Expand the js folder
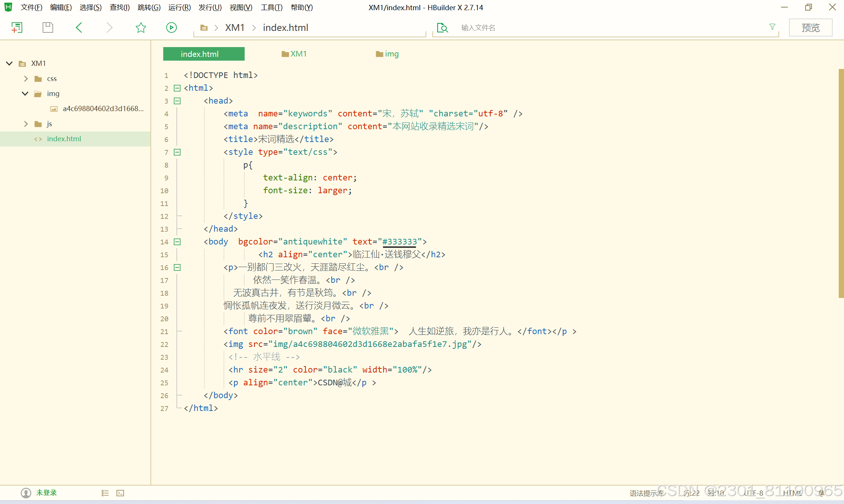Image resolution: width=844 pixels, height=504 pixels. [26, 124]
